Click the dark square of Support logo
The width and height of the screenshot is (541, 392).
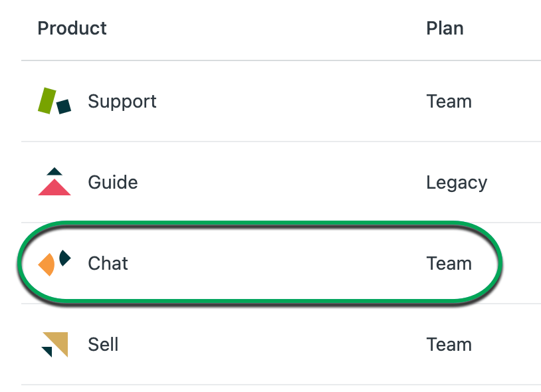[x=64, y=106]
